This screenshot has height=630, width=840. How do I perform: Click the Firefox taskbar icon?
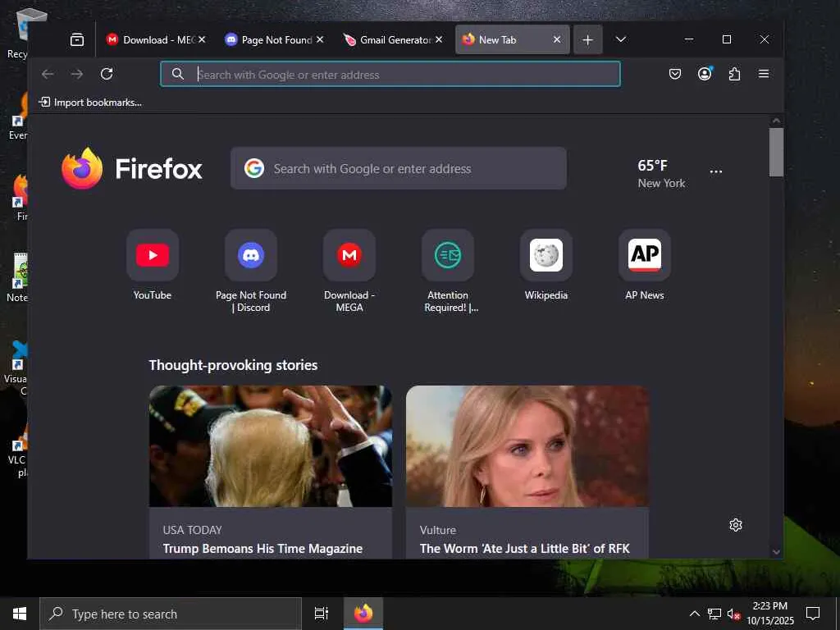point(363,614)
